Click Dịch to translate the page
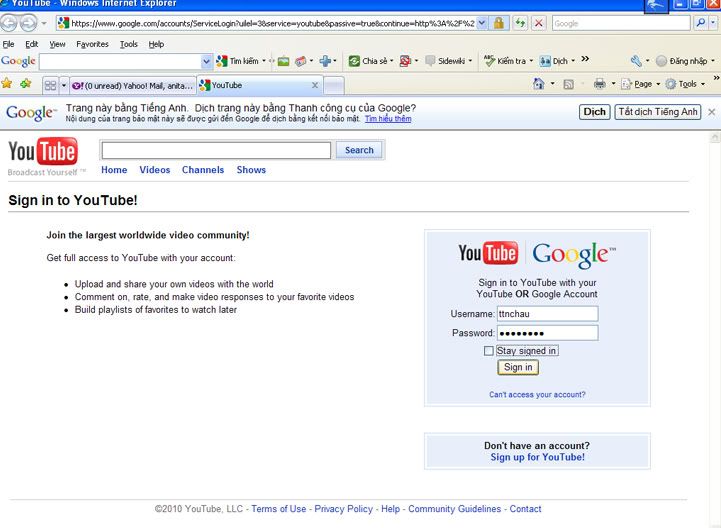The height and width of the screenshot is (528, 721). [x=595, y=112]
